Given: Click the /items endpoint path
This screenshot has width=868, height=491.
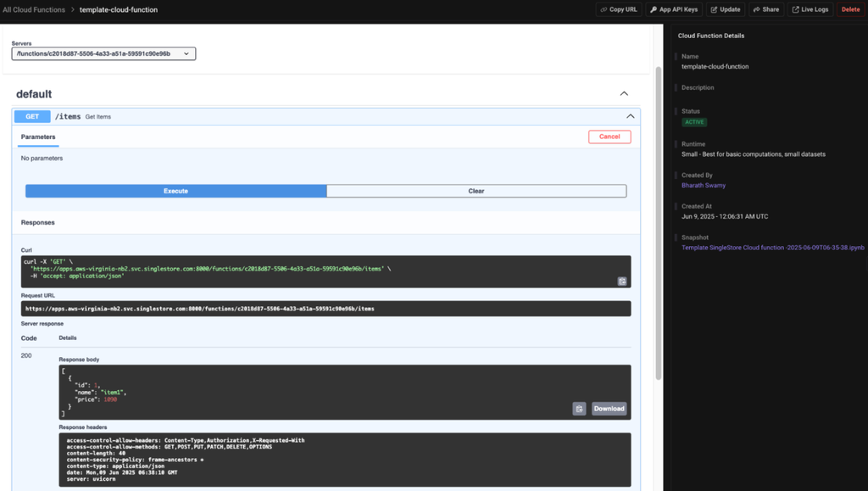Looking at the screenshot, I should click(x=68, y=116).
